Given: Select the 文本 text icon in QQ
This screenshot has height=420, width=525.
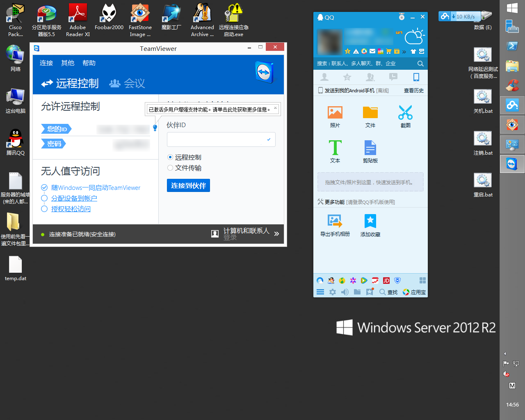Looking at the screenshot, I should coord(335,148).
